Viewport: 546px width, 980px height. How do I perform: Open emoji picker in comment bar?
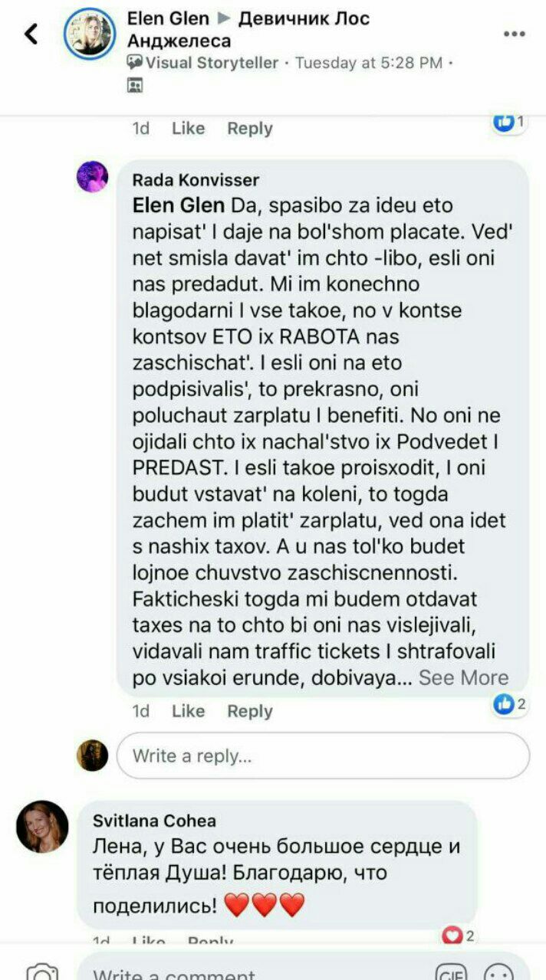(x=499, y=973)
